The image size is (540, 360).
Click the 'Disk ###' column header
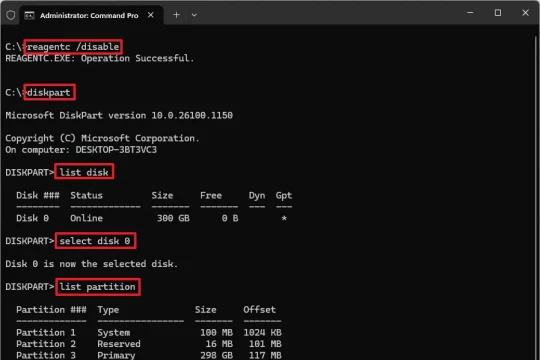(x=38, y=195)
